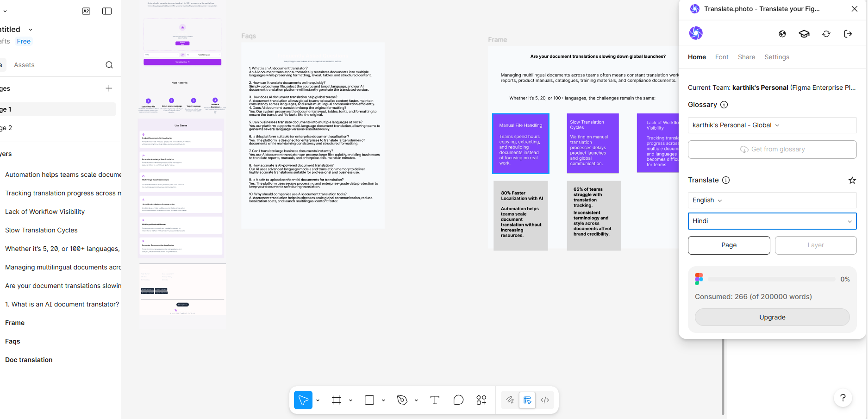Switch to Design mode icon
Image resolution: width=868 pixels, height=419 pixels.
(527, 400)
